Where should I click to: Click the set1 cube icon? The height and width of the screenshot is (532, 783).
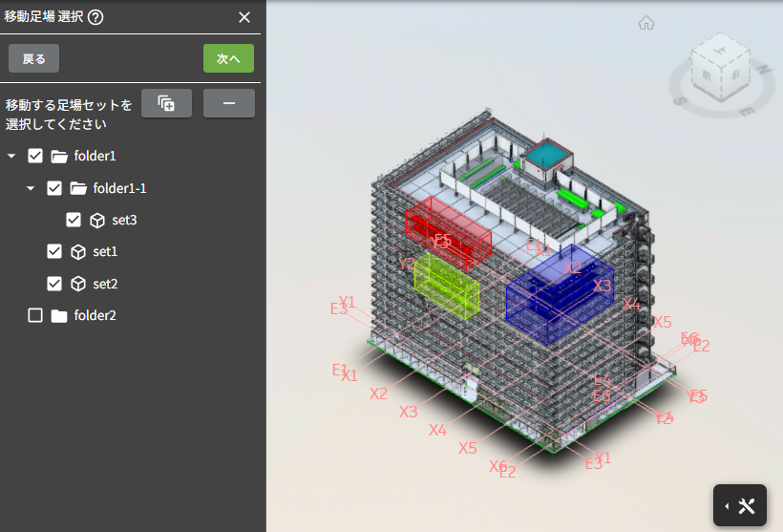(78, 251)
